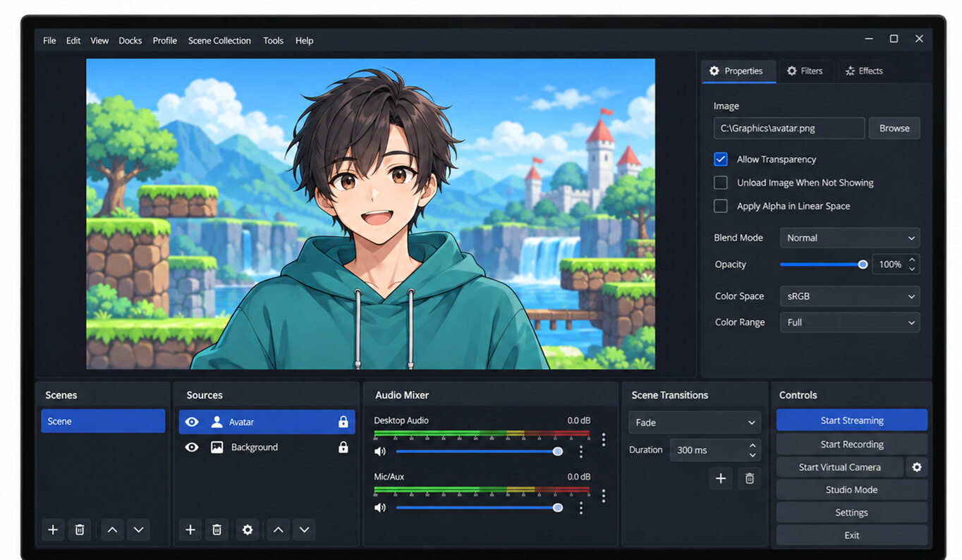Image resolution: width=962 pixels, height=560 pixels.
Task: Click the Browse button for image
Action: point(894,128)
